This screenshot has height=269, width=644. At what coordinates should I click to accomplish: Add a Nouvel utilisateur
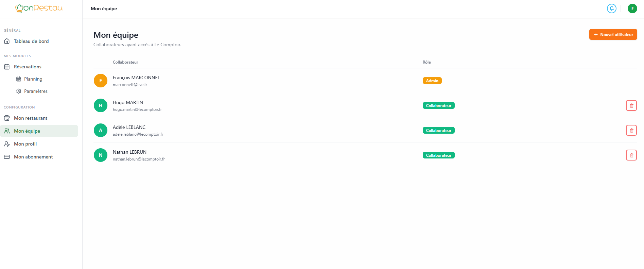coord(613,34)
